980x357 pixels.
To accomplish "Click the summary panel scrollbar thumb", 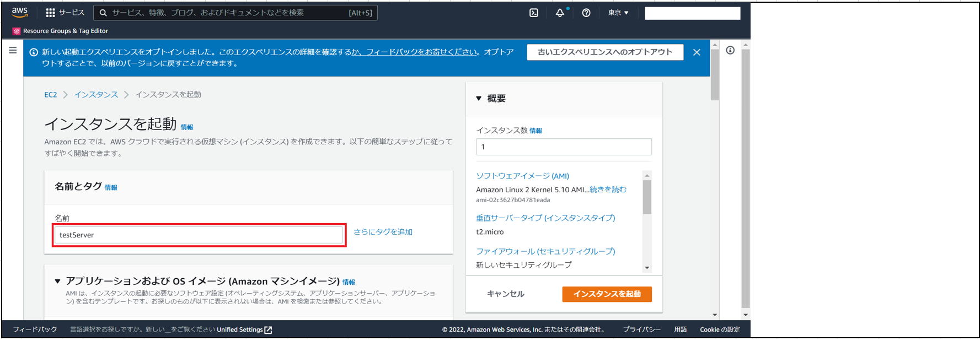I will [647, 197].
